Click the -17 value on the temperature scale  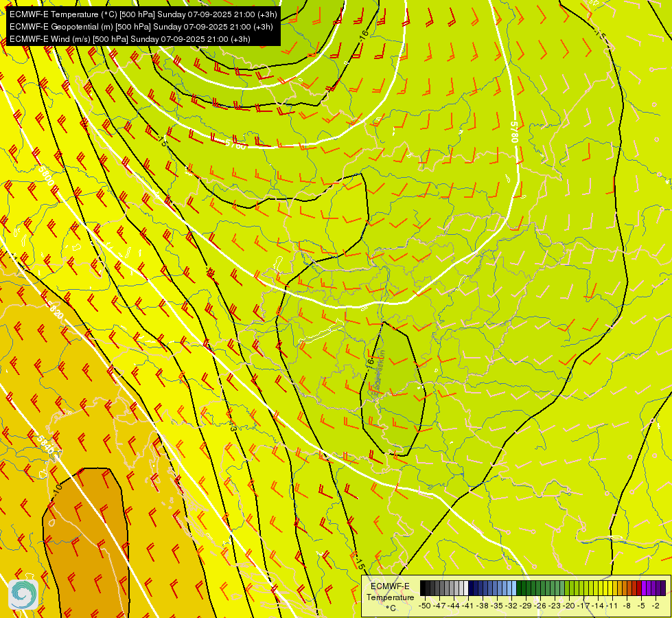pyautogui.click(x=583, y=606)
